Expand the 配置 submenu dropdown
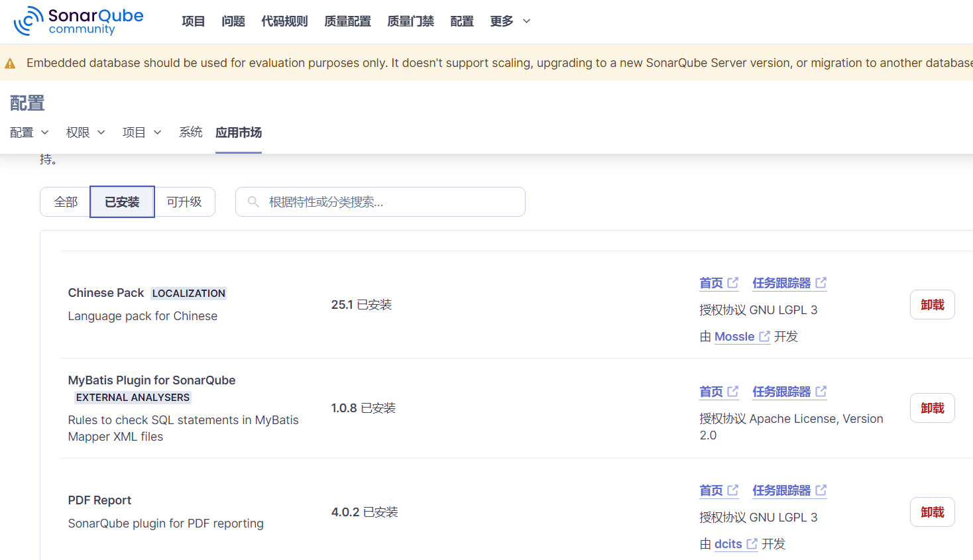Image resolution: width=973 pixels, height=560 pixels. tap(29, 133)
